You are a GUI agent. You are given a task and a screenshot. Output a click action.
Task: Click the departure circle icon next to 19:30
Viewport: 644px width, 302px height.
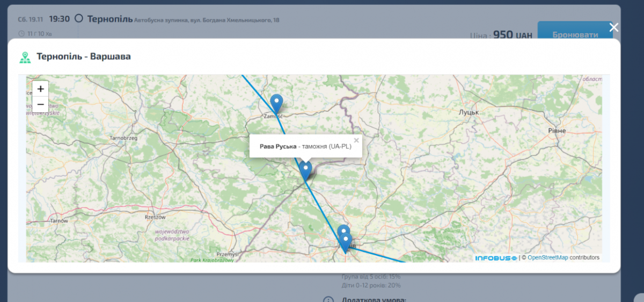(x=79, y=18)
